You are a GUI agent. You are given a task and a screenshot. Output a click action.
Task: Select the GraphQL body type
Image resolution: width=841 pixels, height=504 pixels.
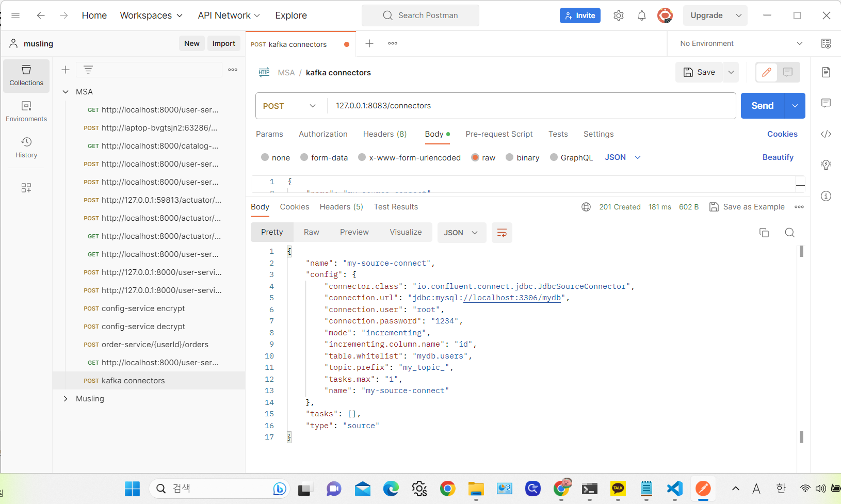pyautogui.click(x=554, y=157)
